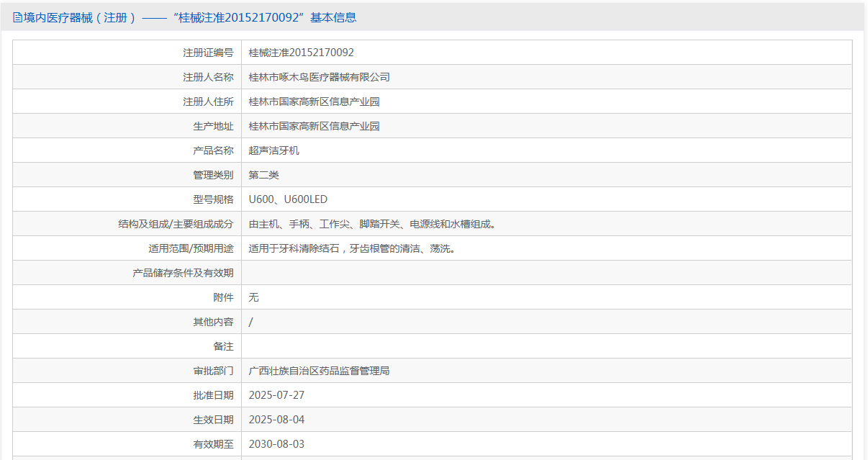Click the 注册人住所 label
Viewport: 868px width, 460px height.
coord(208,102)
